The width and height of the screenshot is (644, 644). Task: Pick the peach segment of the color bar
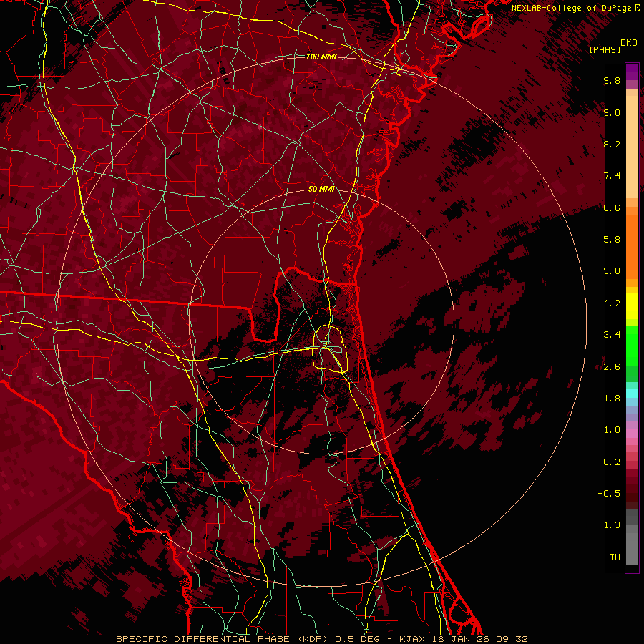(632, 147)
